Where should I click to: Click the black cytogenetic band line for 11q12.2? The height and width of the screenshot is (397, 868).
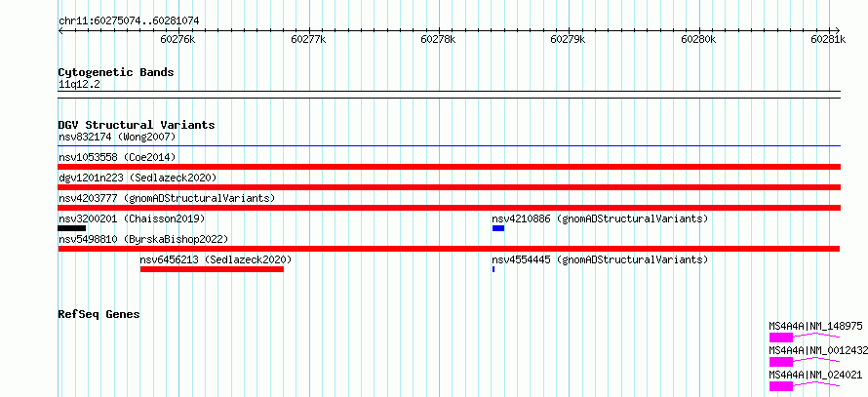click(x=450, y=94)
